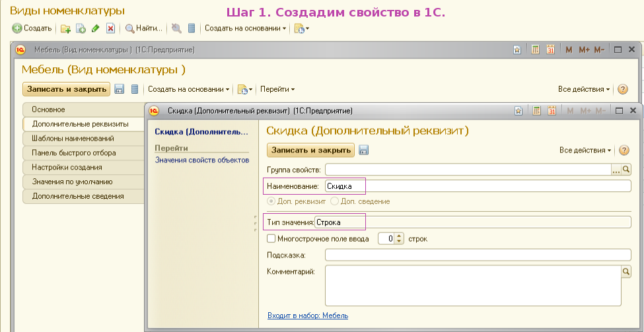Click magnifier in Группа свойств field
The image size is (644, 332).
pos(626,170)
